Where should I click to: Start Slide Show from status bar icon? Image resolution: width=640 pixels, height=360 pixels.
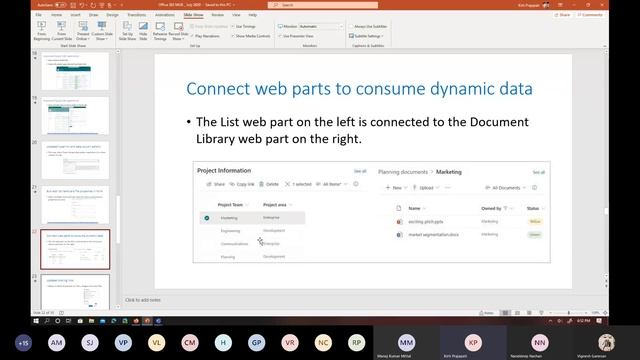coord(541,313)
